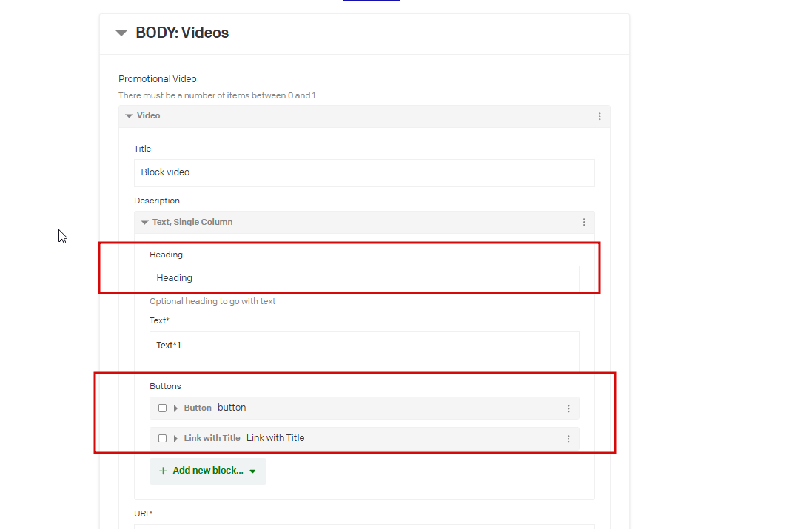Tick the Link with Title checkbox
The image size is (812, 529).
coord(163,439)
